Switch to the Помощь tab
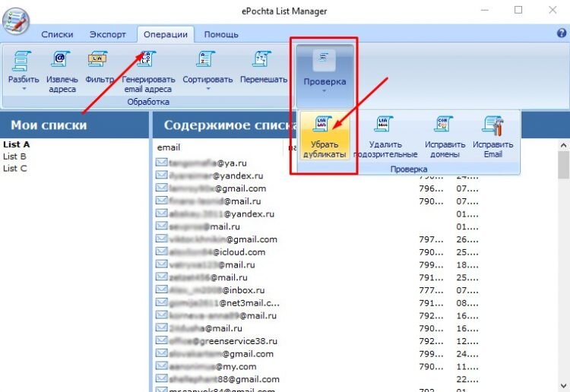 [x=221, y=34]
